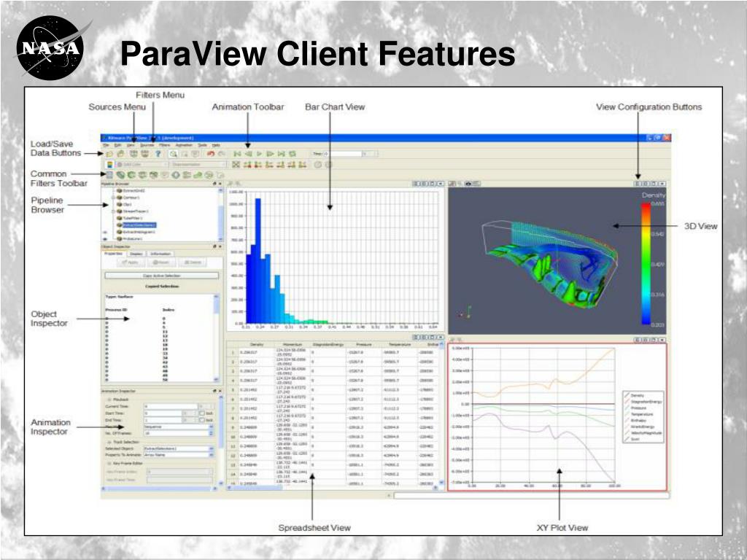Click the Copy Active Selection button
The image size is (747, 560).
coord(161,276)
